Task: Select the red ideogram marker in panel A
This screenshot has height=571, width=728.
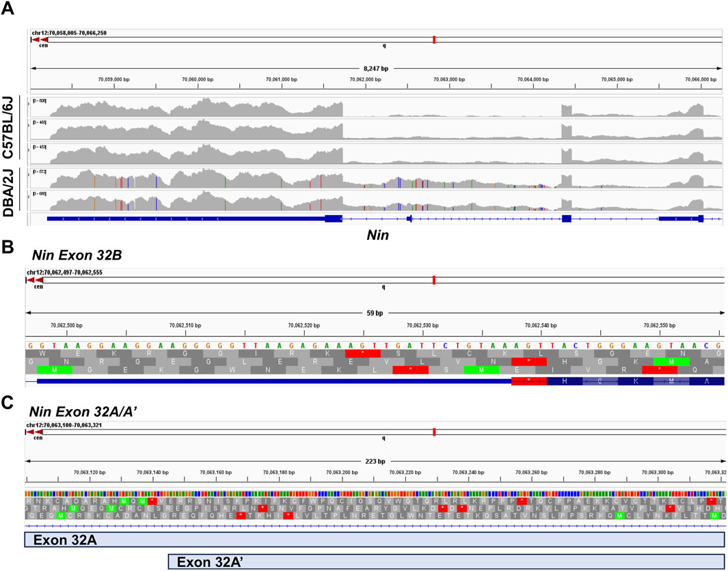Action: click(x=433, y=40)
